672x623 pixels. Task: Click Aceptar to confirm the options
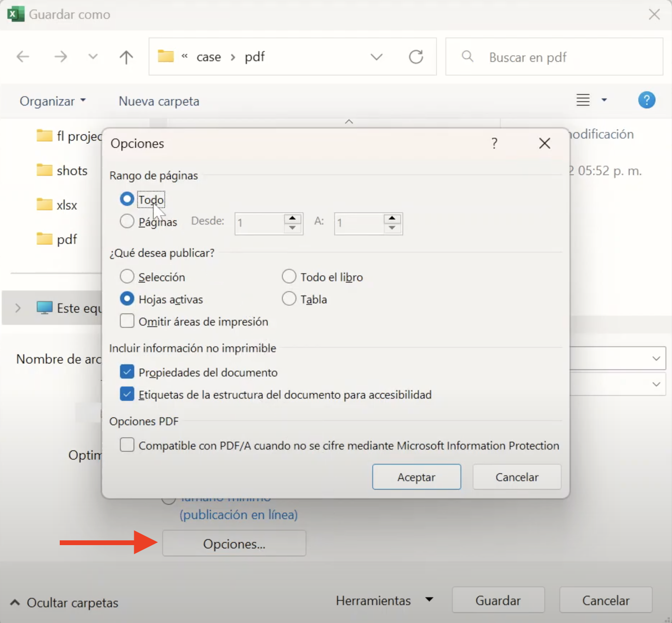click(x=416, y=476)
